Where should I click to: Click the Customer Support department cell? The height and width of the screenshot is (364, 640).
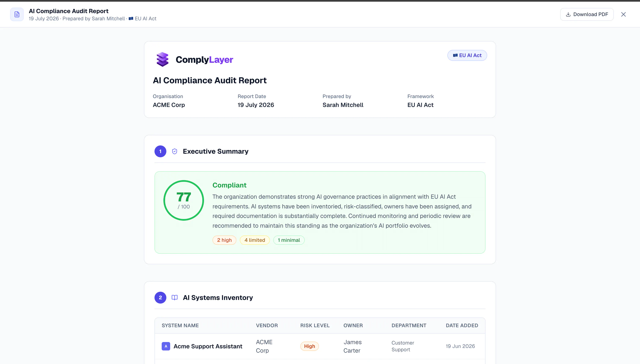pos(403,346)
